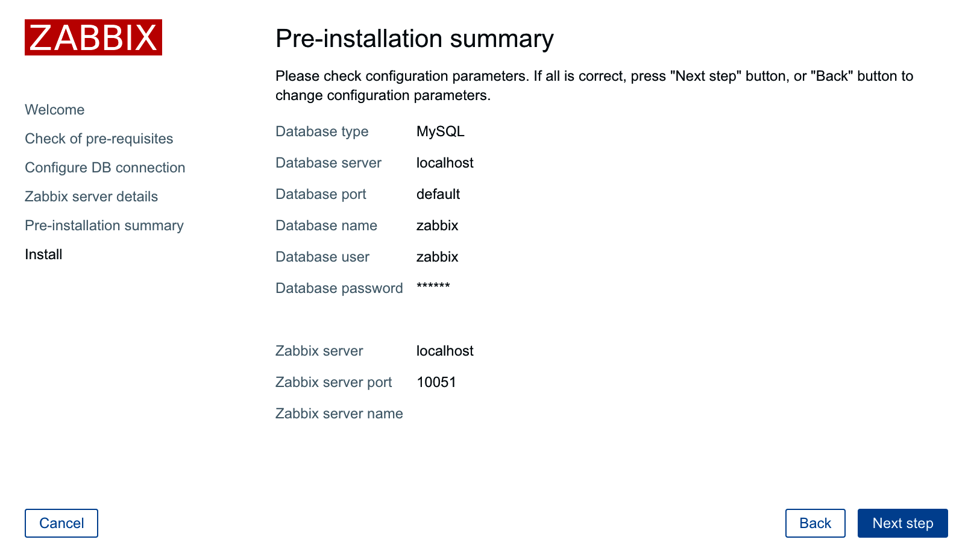Click the masked Database password value
The height and width of the screenshot is (560, 968).
pyautogui.click(x=433, y=286)
